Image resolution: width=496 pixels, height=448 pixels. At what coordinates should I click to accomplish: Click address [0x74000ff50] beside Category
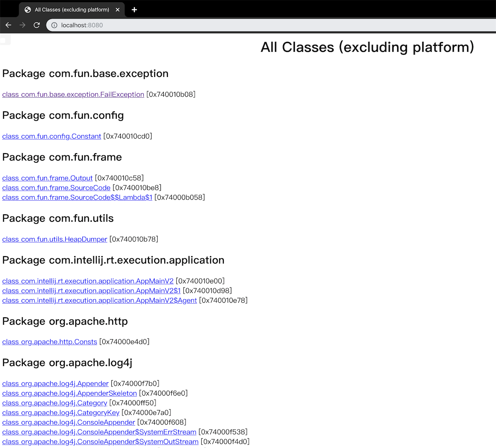tap(133, 403)
